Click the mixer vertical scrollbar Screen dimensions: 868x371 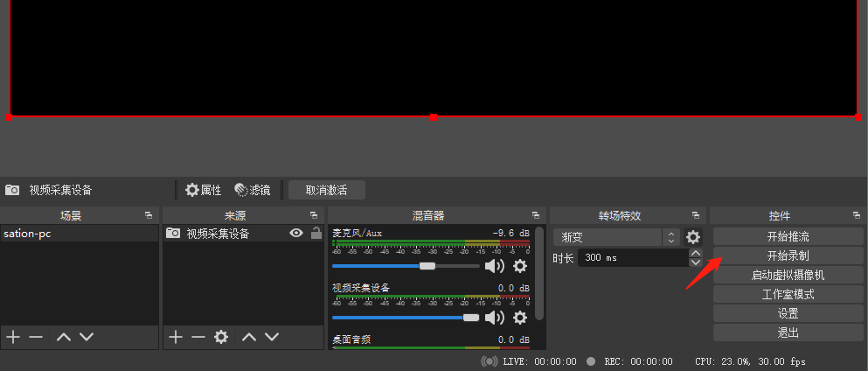[x=539, y=273]
